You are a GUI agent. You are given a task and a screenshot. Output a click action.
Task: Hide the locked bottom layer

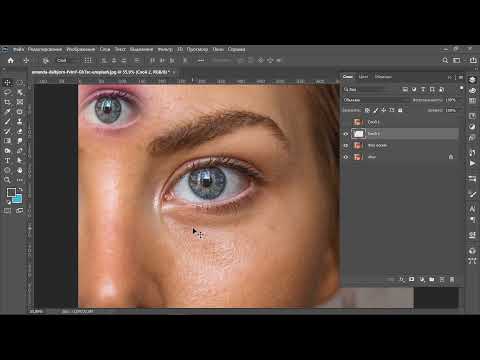346,157
